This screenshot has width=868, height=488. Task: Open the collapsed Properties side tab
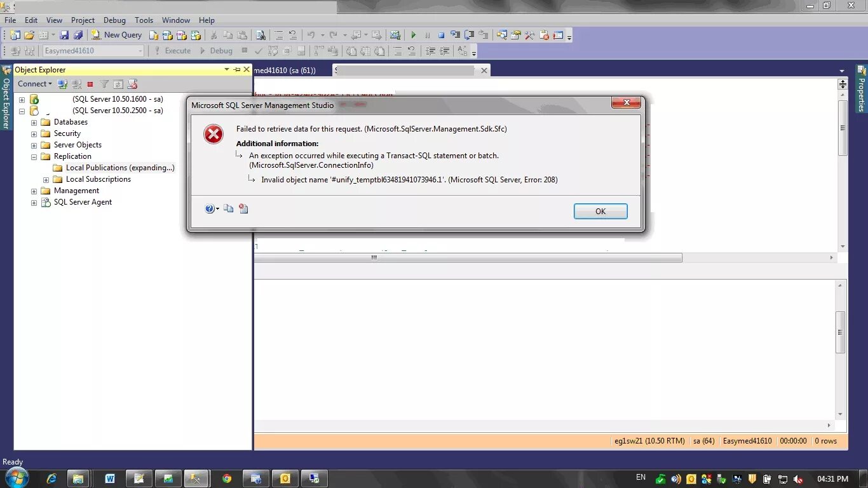tap(861, 89)
